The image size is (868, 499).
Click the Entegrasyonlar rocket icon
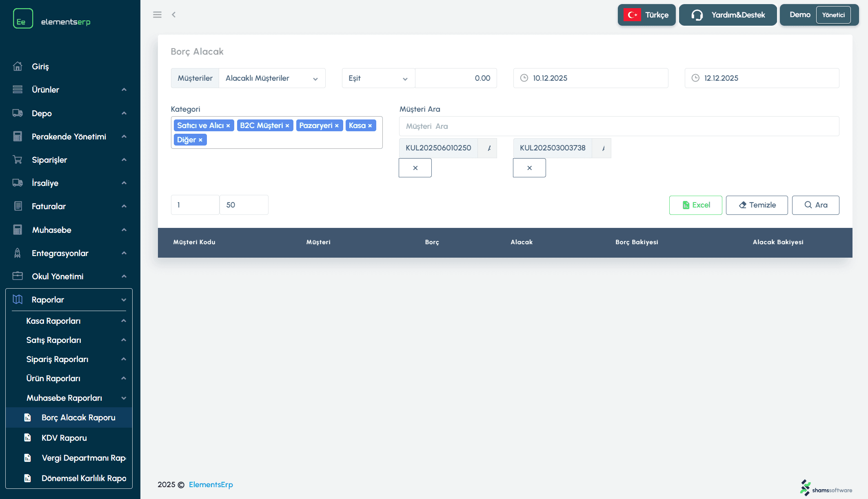[x=18, y=253]
